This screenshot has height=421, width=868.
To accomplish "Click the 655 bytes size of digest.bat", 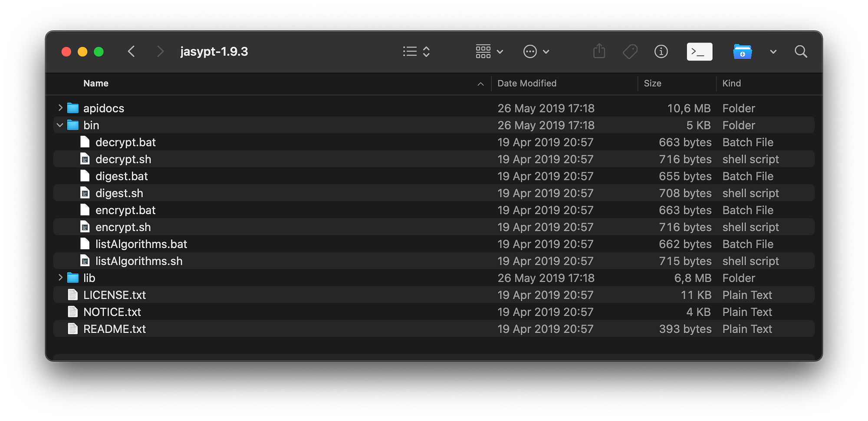I will [685, 176].
